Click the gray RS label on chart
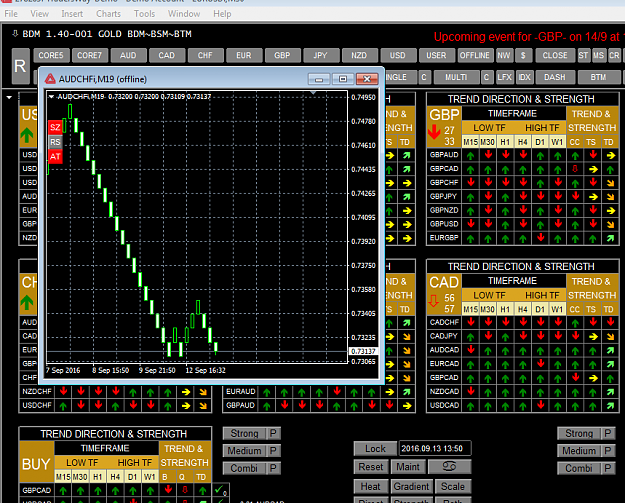Viewport: 625px width, 503px height. coord(55,142)
